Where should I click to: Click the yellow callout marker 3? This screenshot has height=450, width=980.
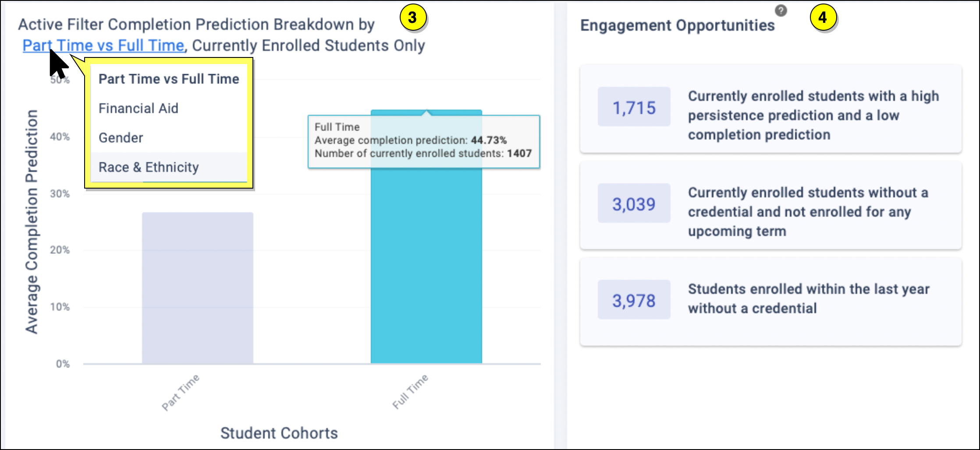click(412, 18)
